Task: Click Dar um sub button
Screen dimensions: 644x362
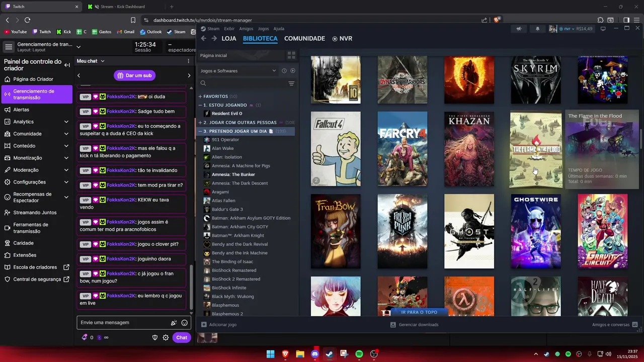Action: click(134, 75)
